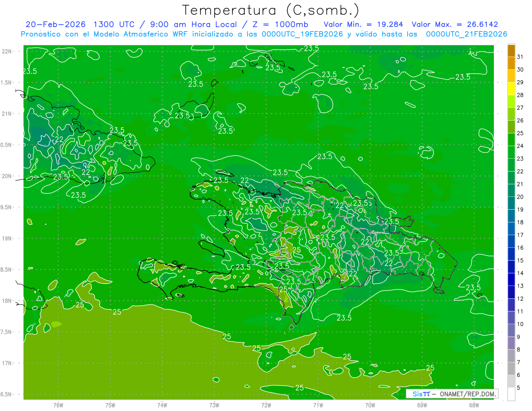The image size is (532, 411).
Task: Select the date text "20-Feb-2026"
Action: [x=56, y=24]
